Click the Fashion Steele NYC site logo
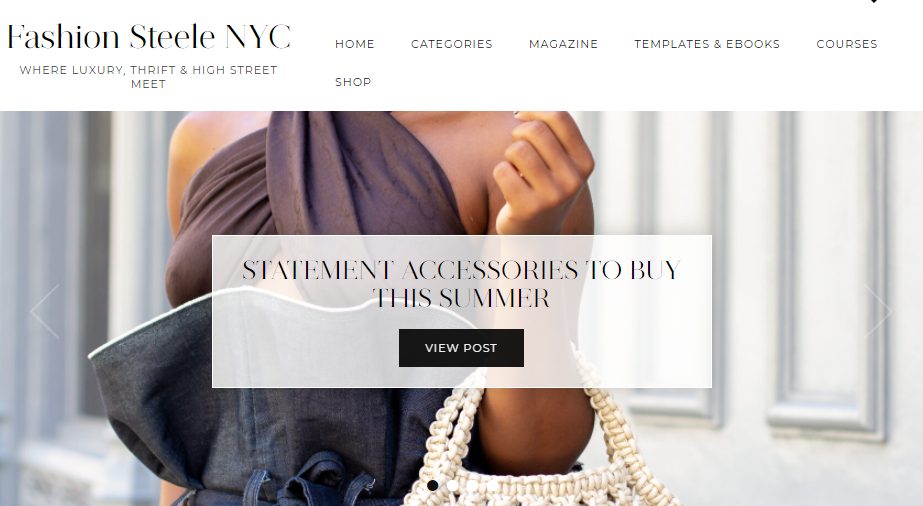Screen dimensions: 923x506 (x=149, y=36)
